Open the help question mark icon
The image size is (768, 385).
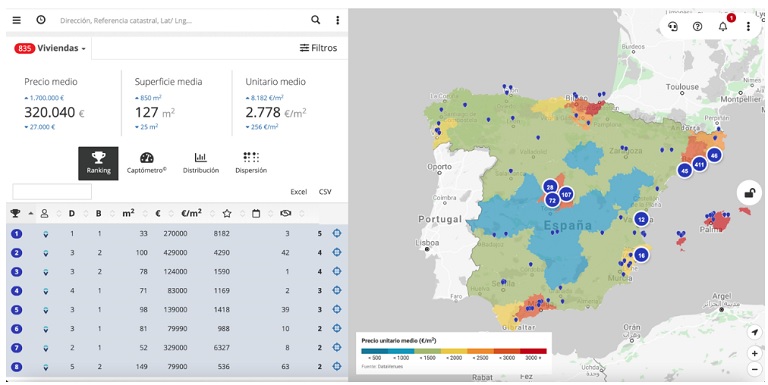click(697, 26)
